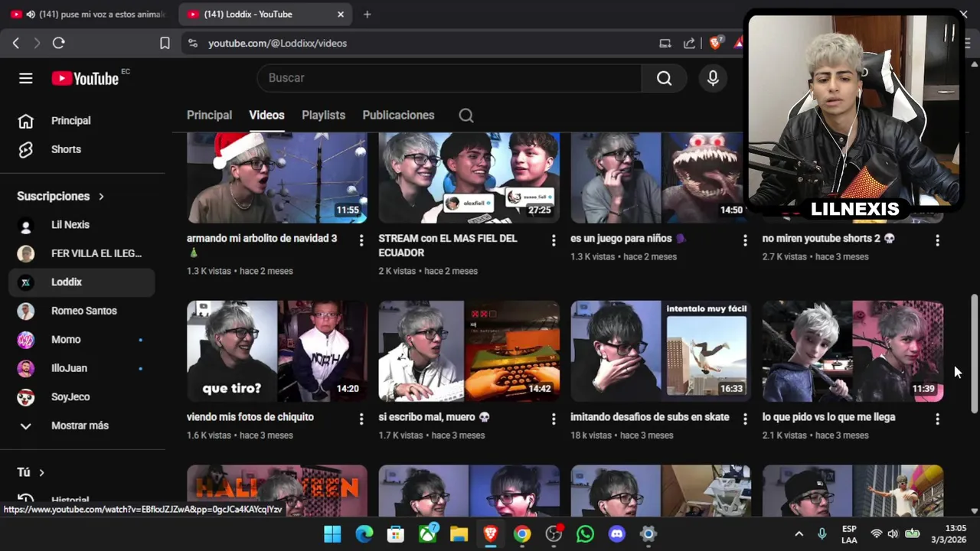Play thumbnail with 11:39 duration

click(853, 351)
